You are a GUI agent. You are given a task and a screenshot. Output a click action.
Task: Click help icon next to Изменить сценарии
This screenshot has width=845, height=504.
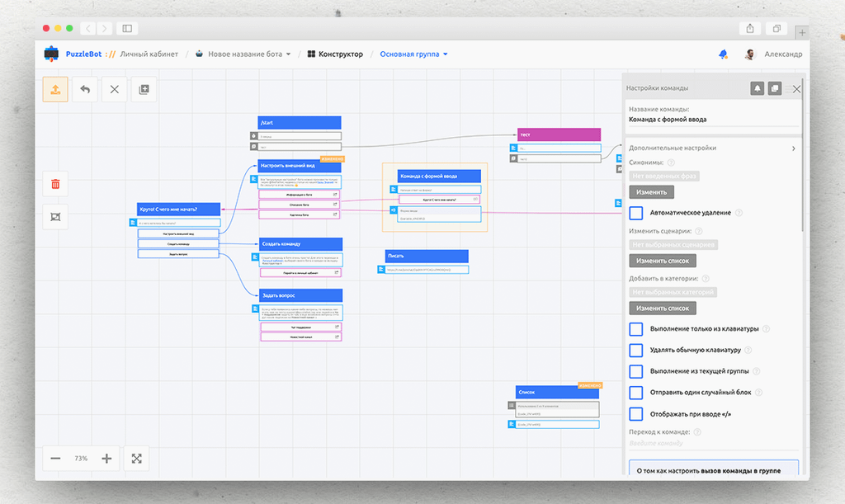(x=698, y=231)
